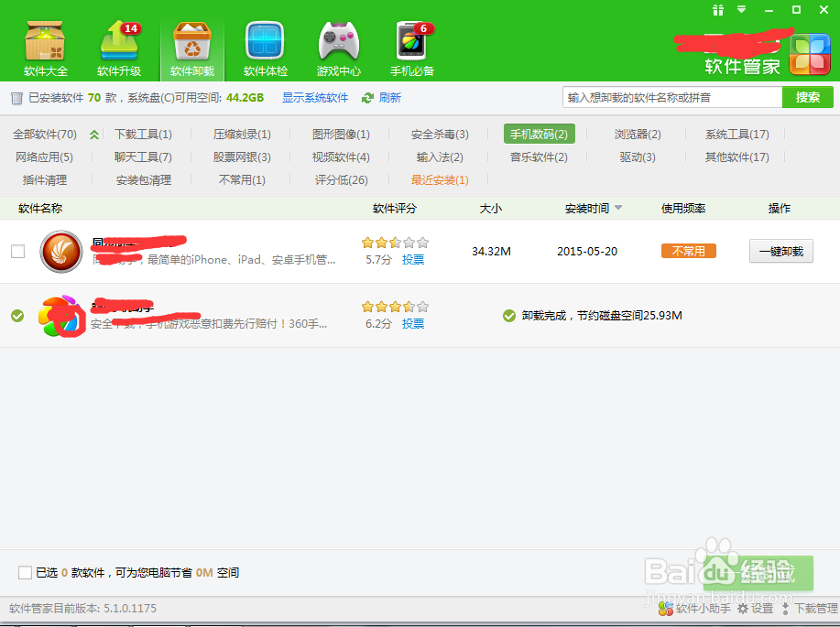This screenshot has height=627, width=840.
Task: Click the green check beside 卸载完成
Action: [509, 316]
